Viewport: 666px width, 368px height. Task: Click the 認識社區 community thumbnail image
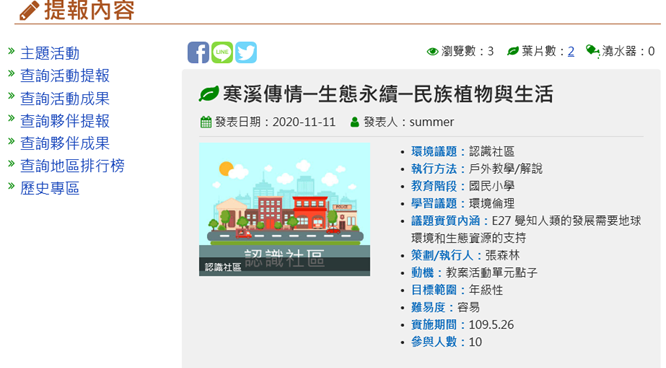pyautogui.click(x=285, y=209)
